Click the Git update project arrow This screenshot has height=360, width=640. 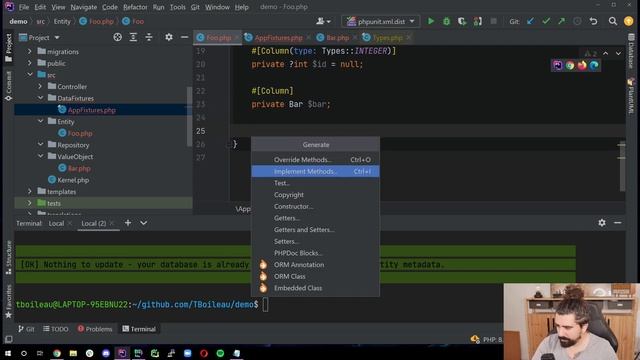click(530, 21)
